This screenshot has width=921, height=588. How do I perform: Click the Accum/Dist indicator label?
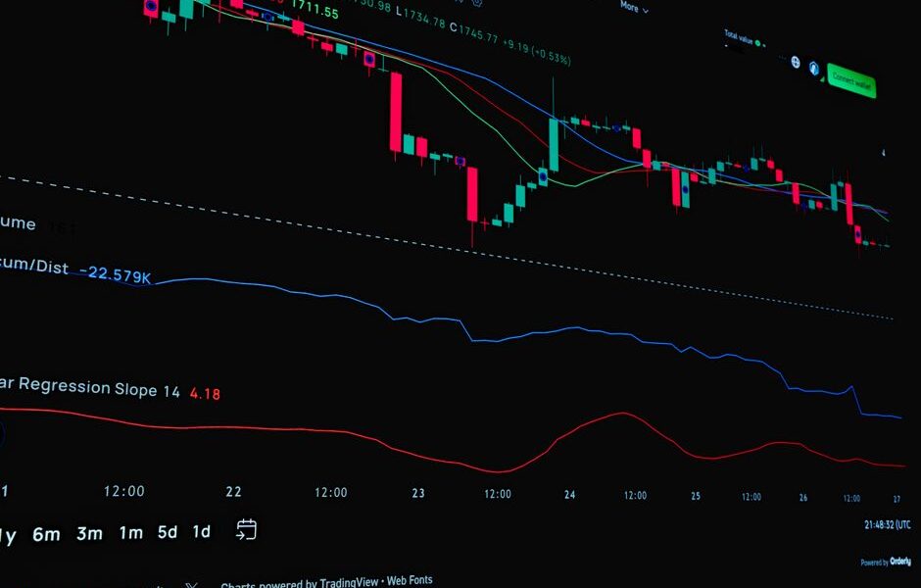point(34,265)
